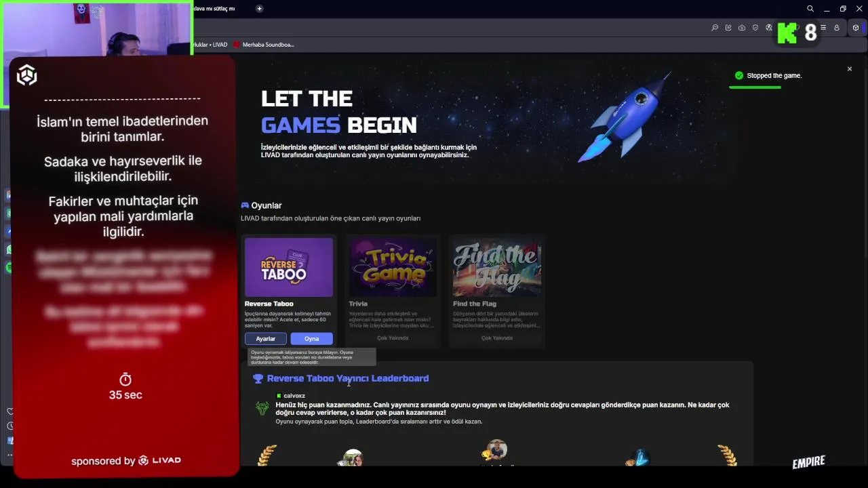Screen dimensions: 868x488
Task: Click the stopwatch timer icon
Action: point(125,380)
